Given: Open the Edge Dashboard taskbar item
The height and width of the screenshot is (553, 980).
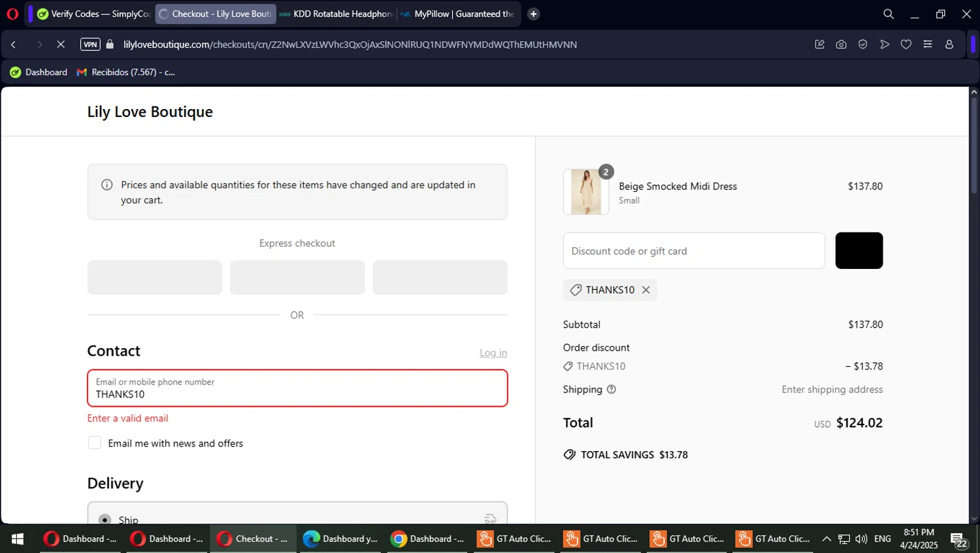Looking at the screenshot, I should [x=340, y=539].
